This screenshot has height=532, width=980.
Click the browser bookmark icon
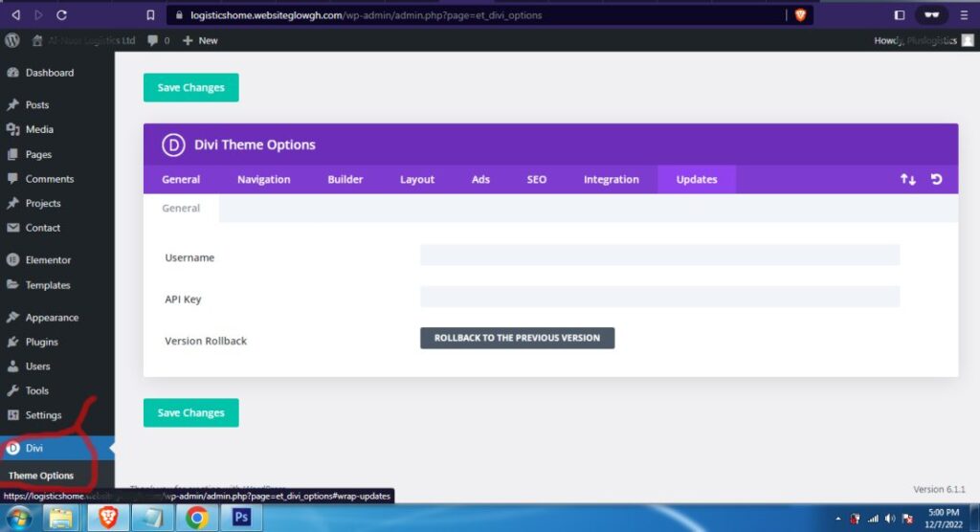tap(150, 15)
